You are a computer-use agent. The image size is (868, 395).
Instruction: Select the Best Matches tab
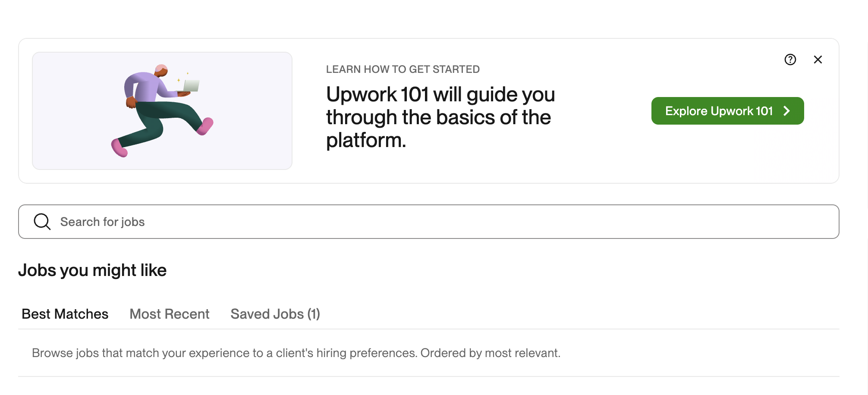click(65, 313)
